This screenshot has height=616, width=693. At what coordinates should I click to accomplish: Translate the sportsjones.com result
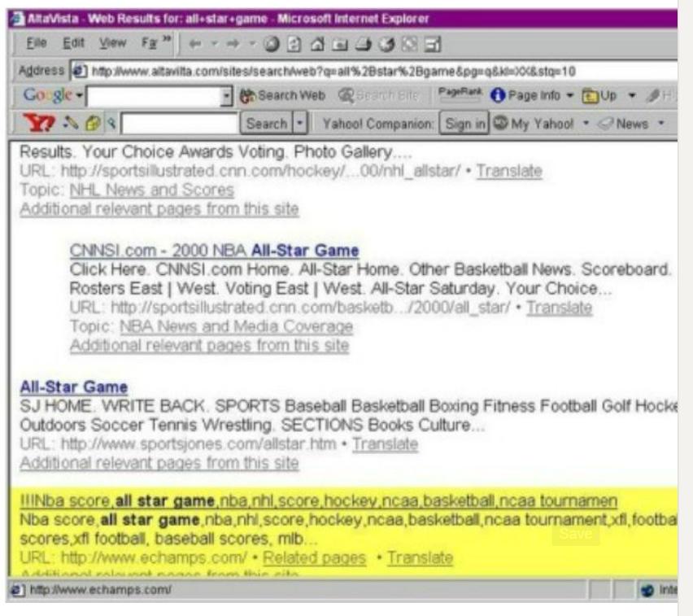(x=385, y=443)
